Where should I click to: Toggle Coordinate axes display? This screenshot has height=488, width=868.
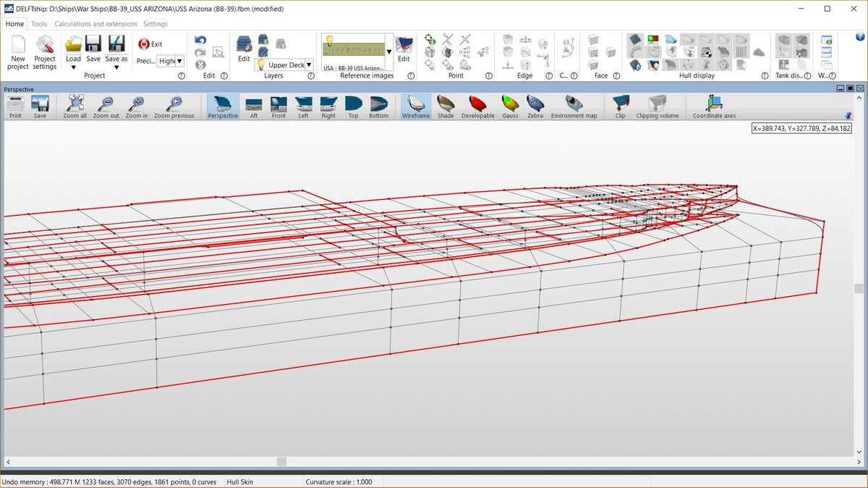click(x=714, y=106)
